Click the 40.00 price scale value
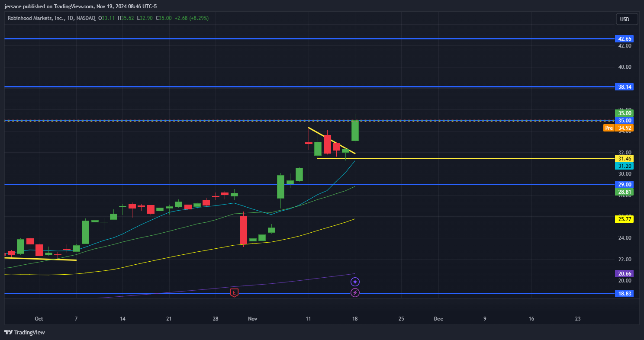The height and width of the screenshot is (340, 644). [625, 67]
